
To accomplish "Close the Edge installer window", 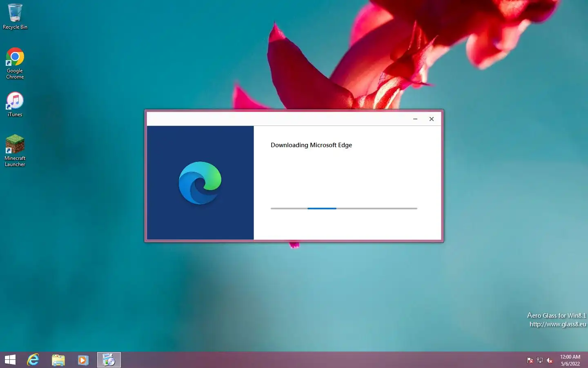I will [432, 119].
